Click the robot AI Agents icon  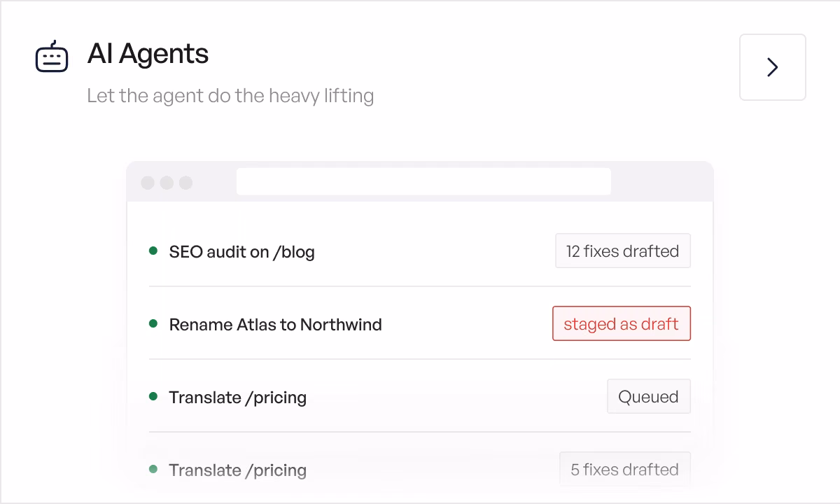[52, 57]
